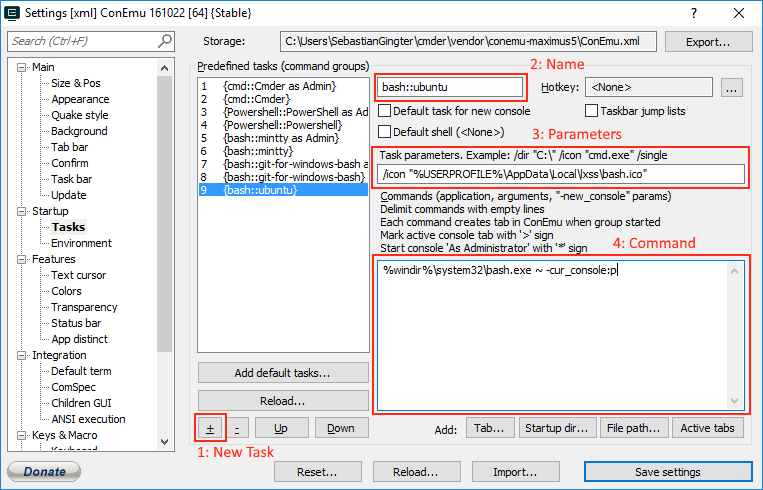Click the Export... button

pyautogui.click(x=705, y=42)
